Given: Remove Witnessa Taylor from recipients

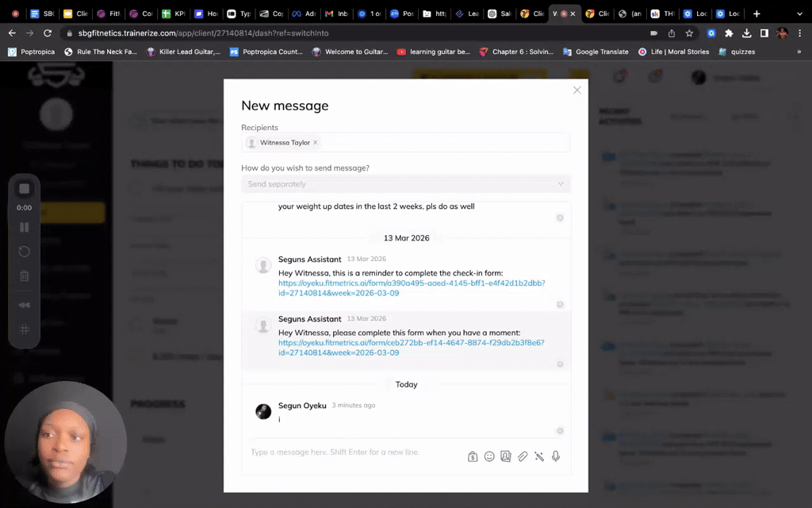Looking at the screenshot, I should click(315, 142).
